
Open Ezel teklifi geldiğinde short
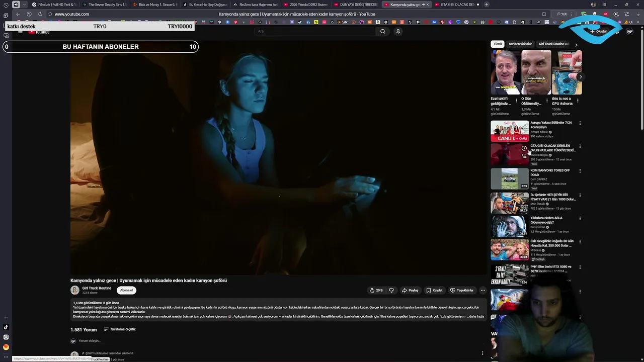pyautogui.click(x=505, y=72)
